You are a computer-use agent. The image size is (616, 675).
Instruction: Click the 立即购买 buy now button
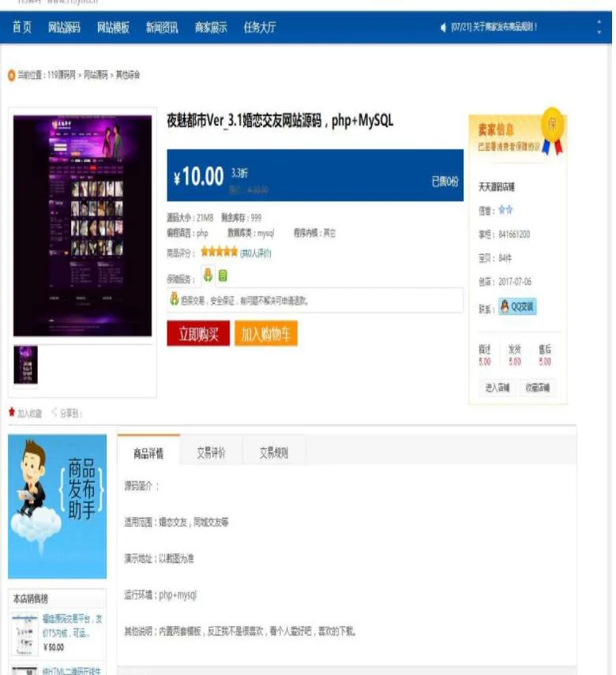[198, 334]
